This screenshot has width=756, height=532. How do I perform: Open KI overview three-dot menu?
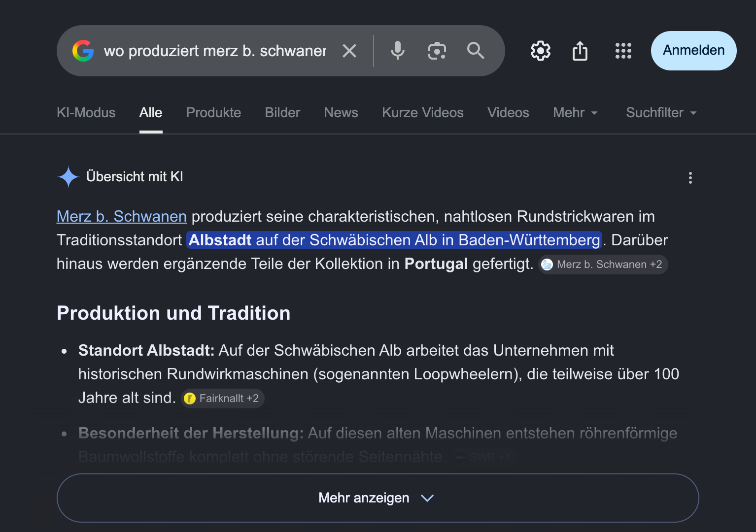coord(690,178)
